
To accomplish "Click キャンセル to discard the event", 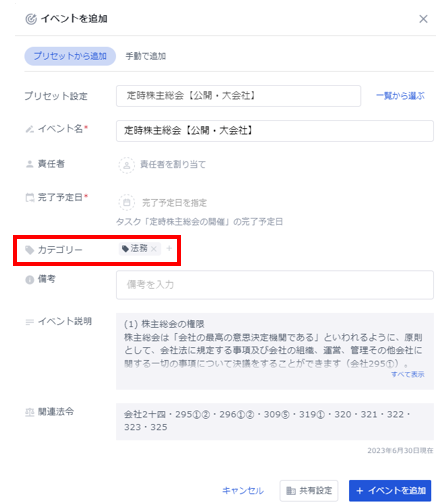I will (243, 491).
